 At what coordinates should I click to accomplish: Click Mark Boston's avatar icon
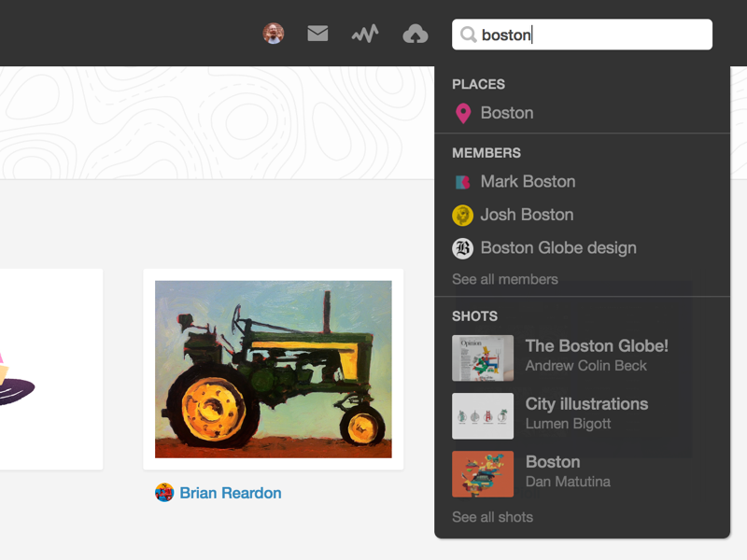(462, 182)
